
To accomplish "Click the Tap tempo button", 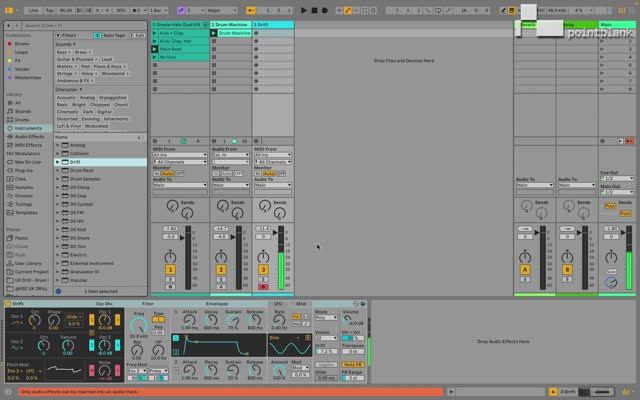I will click(49, 10).
